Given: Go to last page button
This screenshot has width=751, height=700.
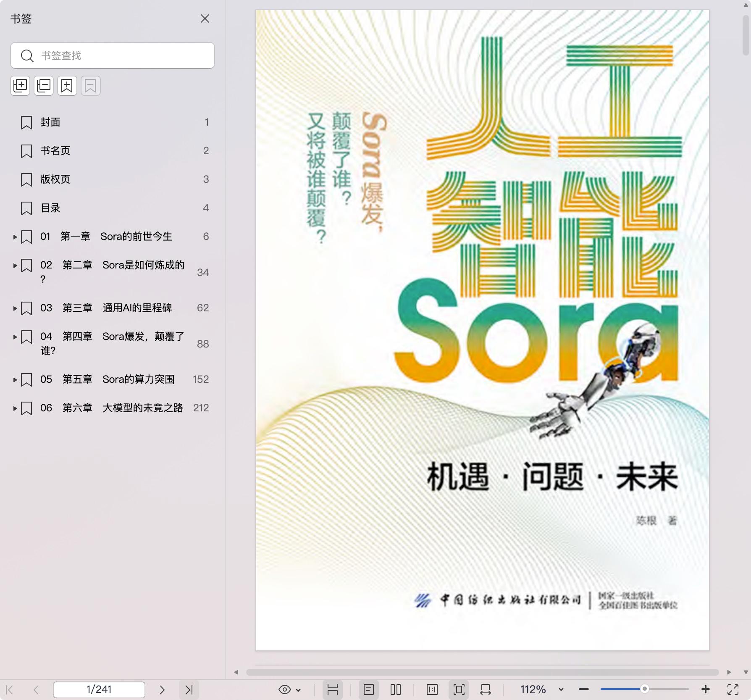Looking at the screenshot, I should click(x=189, y=689).
